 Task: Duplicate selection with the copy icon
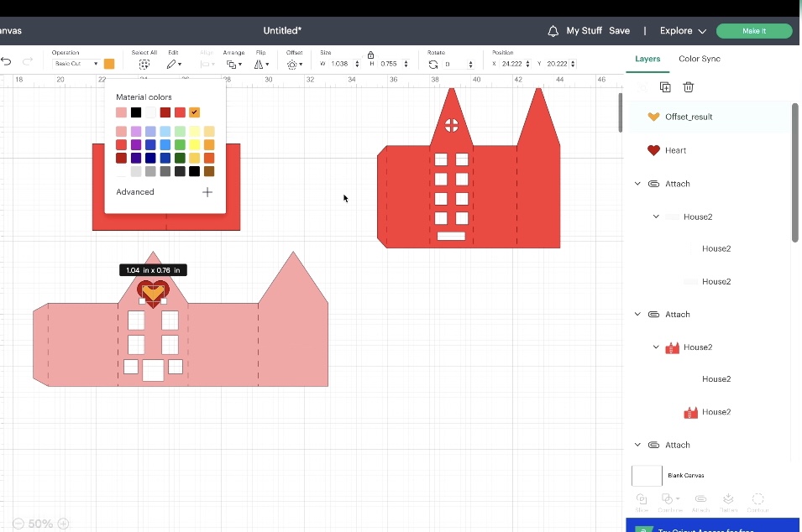click(665, 86)
